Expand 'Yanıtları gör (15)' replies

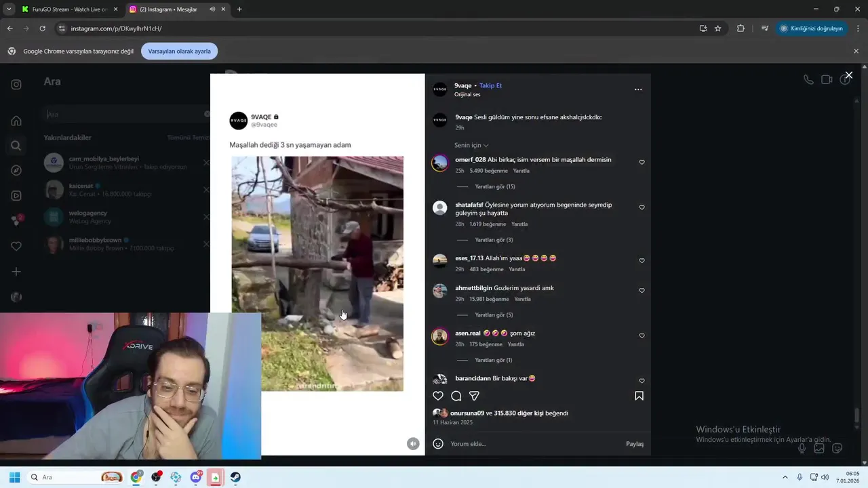click(x=495, y=186)
